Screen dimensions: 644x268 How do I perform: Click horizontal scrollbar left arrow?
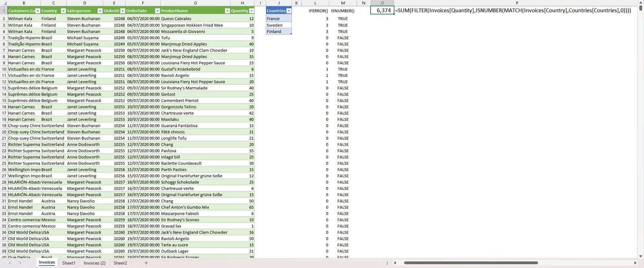click(x=395, y=263)
